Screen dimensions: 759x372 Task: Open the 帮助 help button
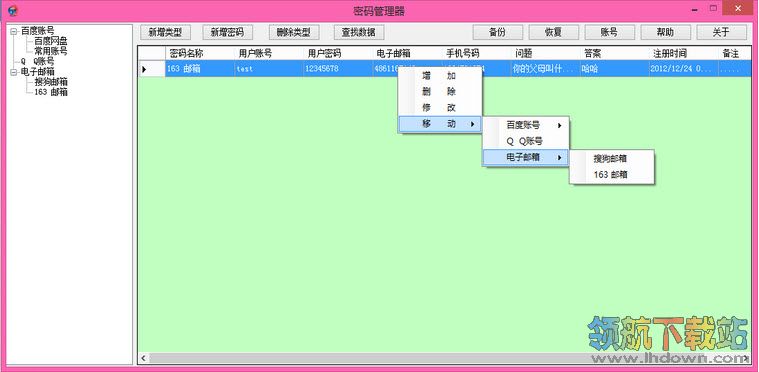click(x=665, y=32)
